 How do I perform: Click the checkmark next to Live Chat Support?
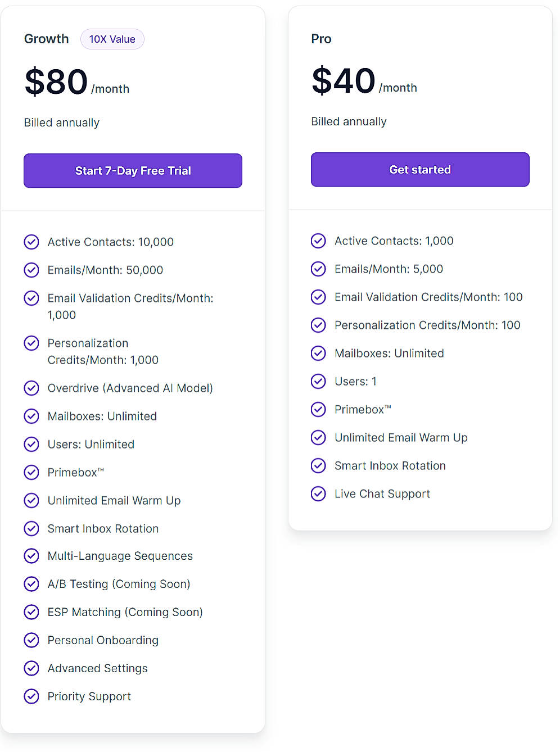tap(318, 493)
